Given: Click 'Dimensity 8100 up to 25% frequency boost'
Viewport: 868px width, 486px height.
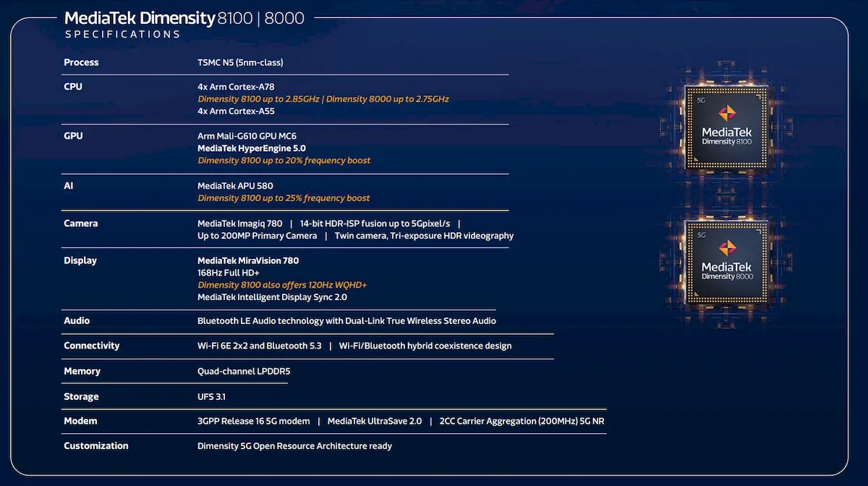Looking at the screenshot, I should point(284,198).
